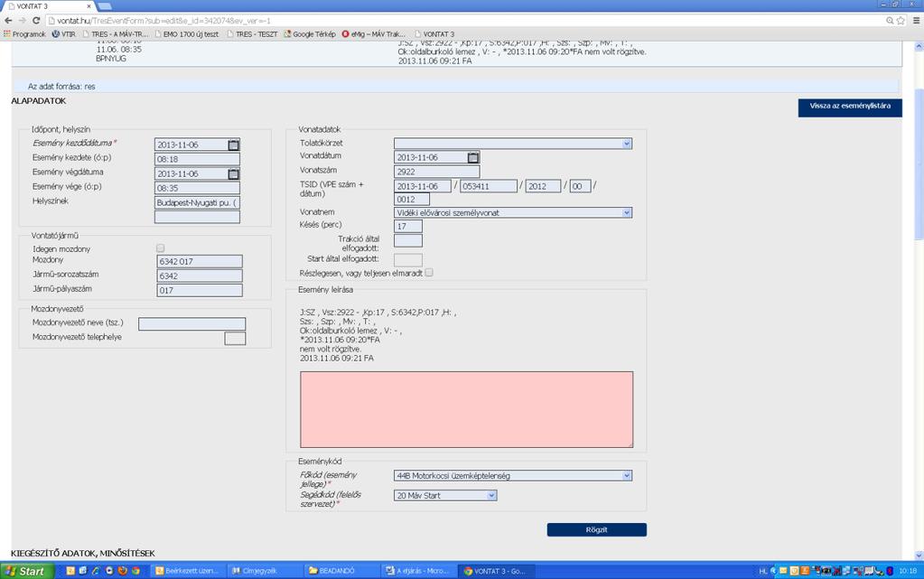Open TRES - A MÁV-TR... bookmark

click(x=116, y=34)
